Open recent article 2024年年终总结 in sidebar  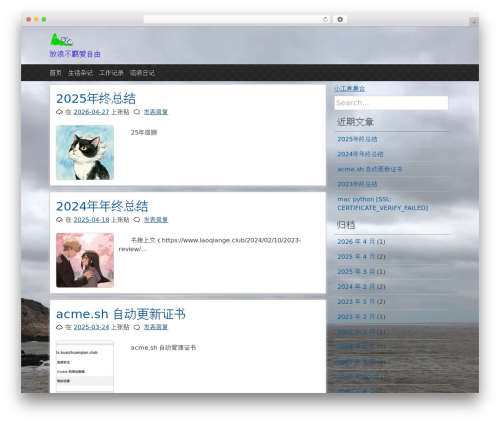(x=360, y=154)
